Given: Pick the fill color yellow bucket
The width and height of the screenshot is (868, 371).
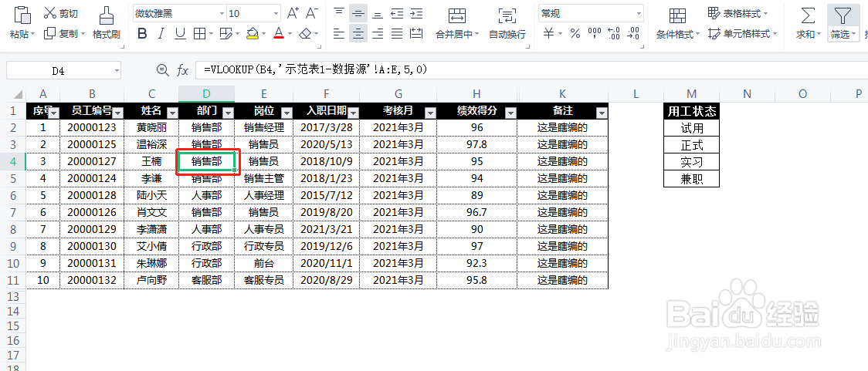Looking at the screenshot, I should [x=252, y=34].
